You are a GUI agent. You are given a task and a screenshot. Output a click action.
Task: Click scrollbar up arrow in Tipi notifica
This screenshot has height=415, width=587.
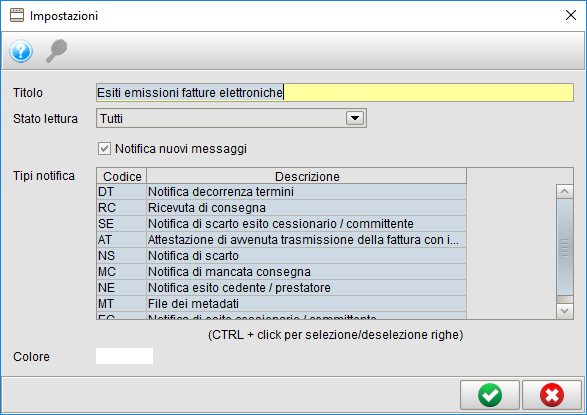(565, 191)
